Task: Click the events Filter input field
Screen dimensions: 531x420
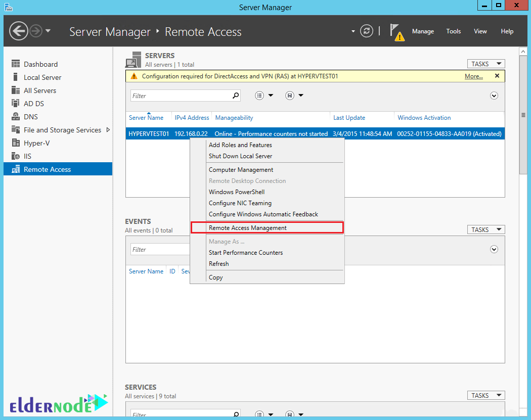Action: [x=160, y=250]
